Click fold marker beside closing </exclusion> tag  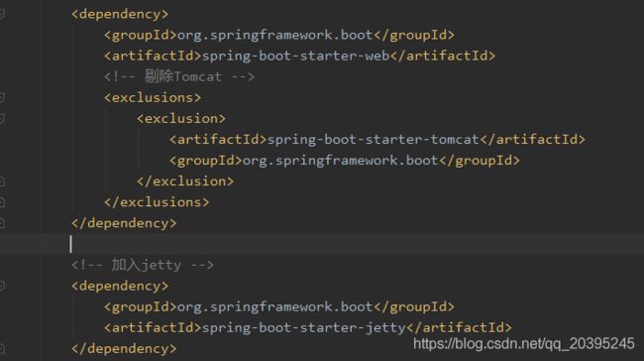click(2, 181)
